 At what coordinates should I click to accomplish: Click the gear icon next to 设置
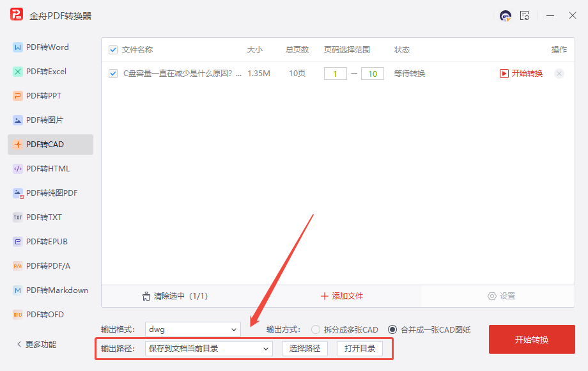(x=491, y=296)
